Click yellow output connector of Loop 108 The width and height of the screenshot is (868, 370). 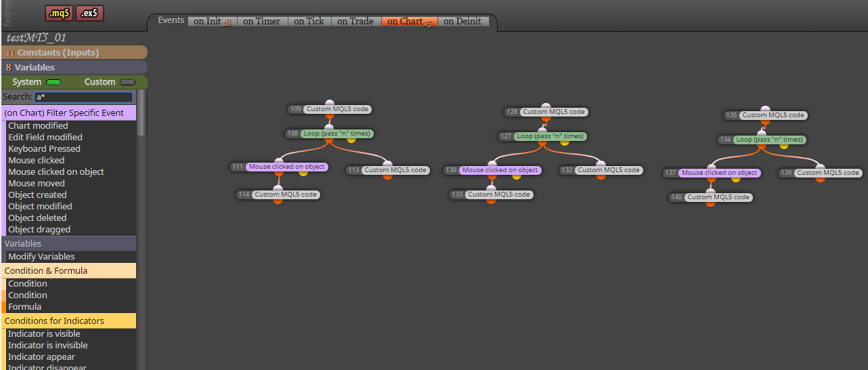click(351, 140)
